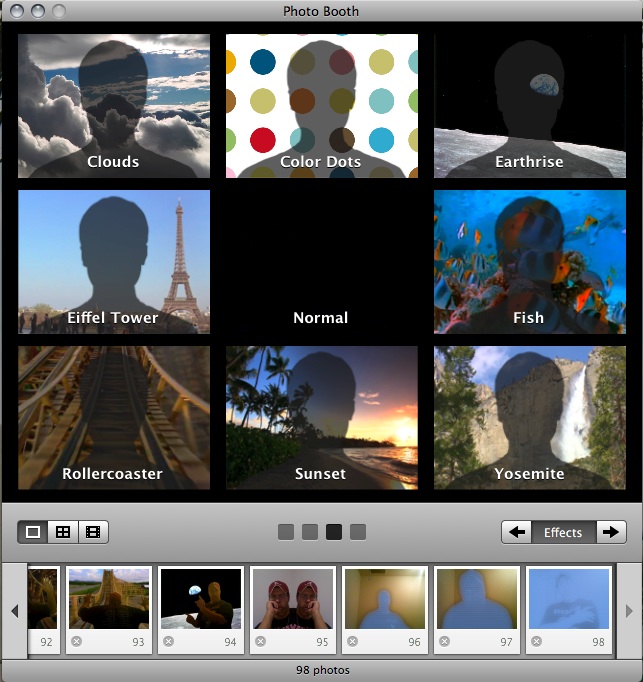Select the Normal effect tile
The image size is (643, 682).
[x=321, y=261]
